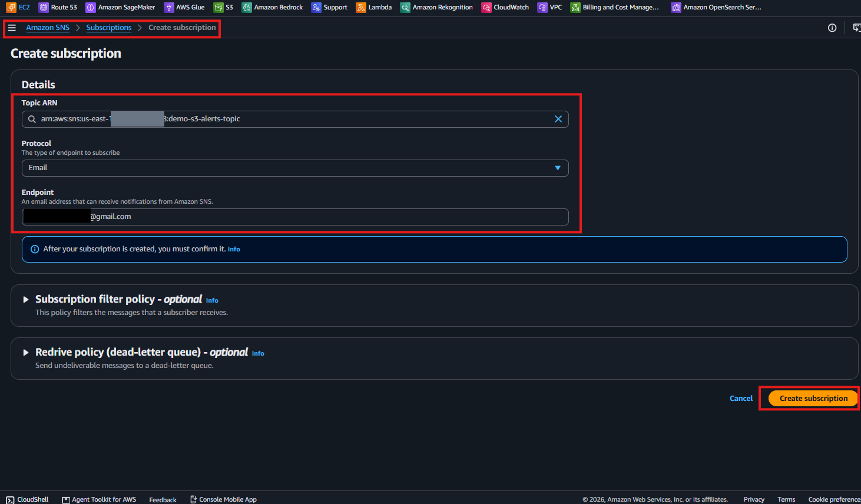The height and width of the screenshot is (504, 861).
Task: Open the CloudWatch shortcut
Action: 505,7
